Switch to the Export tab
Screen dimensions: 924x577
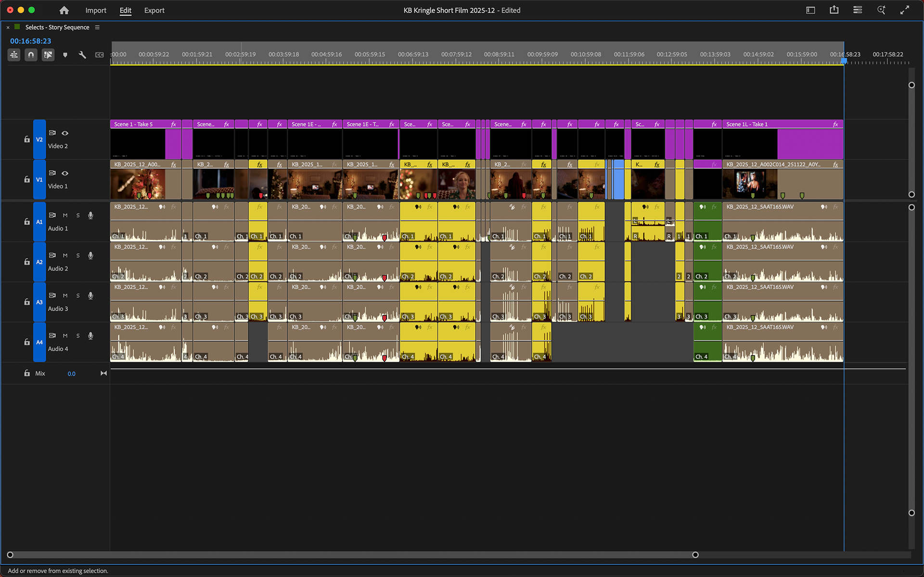[x=154, y=10]
